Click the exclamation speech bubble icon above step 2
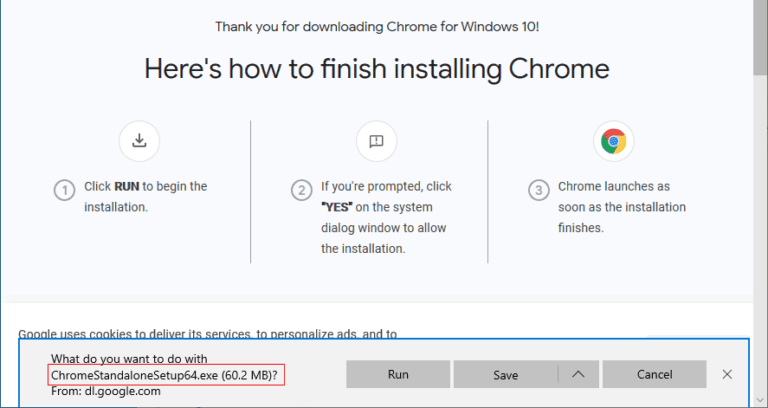The width and height of the screenshot is (768, 408). (x=376, y=141)
